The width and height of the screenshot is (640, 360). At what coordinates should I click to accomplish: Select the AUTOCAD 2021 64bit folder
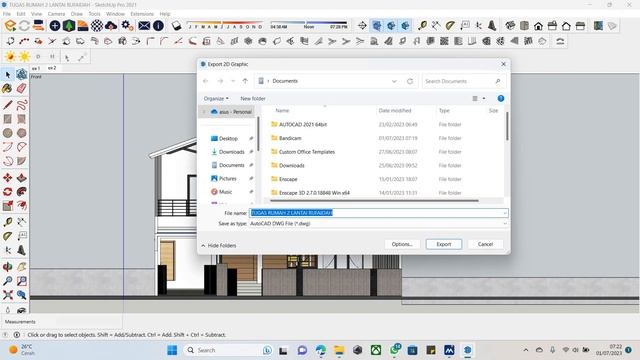click(x=302, y=124)
